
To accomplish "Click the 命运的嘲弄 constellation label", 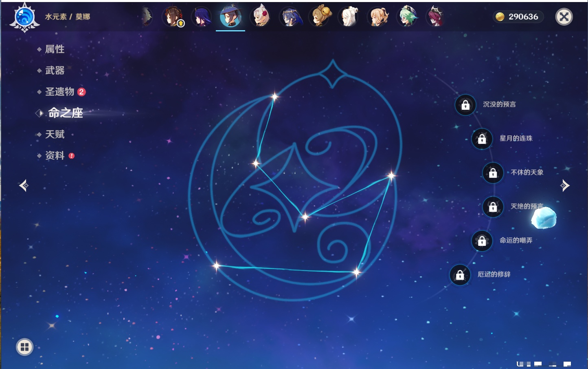I will point(516,241).
